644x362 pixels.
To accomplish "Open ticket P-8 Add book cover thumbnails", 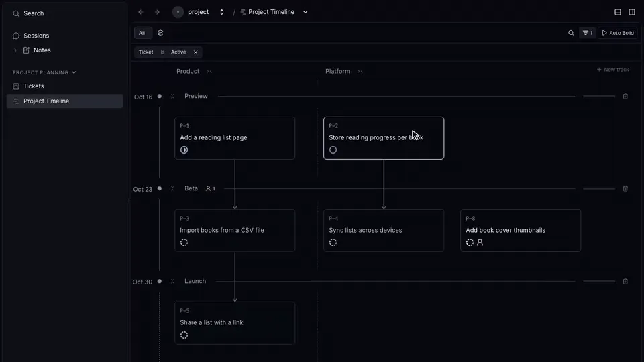I will [521, 231].
